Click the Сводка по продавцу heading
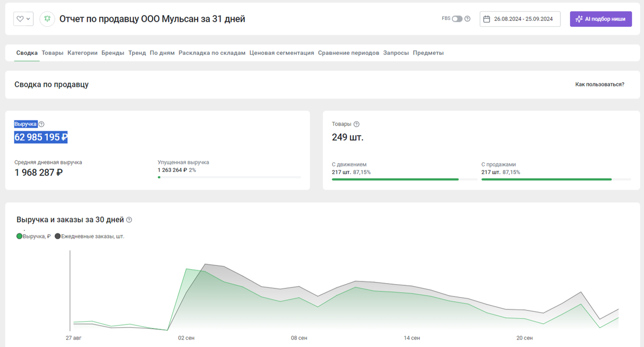644x347 pixels. [x=52, y=84]
